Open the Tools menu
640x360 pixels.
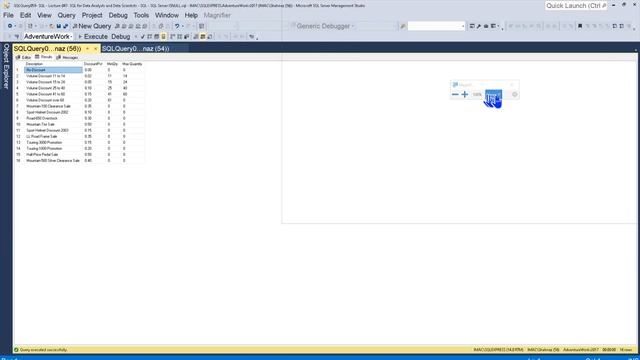(x=141, y=15)
